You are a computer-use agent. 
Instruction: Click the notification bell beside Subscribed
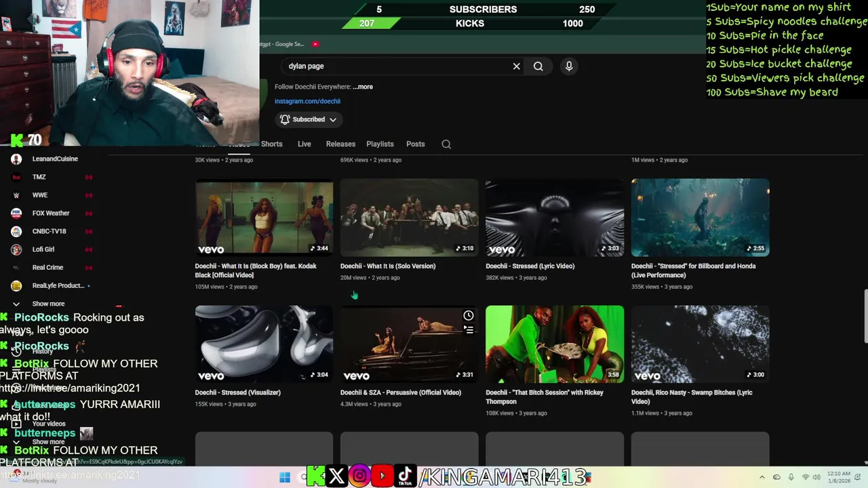pyautogui.click(x=285, y=119)
